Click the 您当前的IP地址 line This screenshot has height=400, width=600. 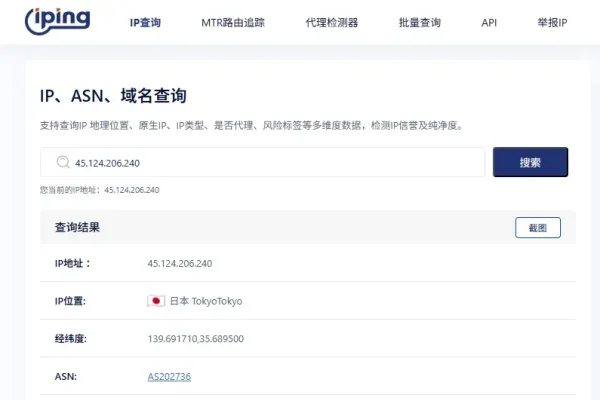[x=99, y=190]
